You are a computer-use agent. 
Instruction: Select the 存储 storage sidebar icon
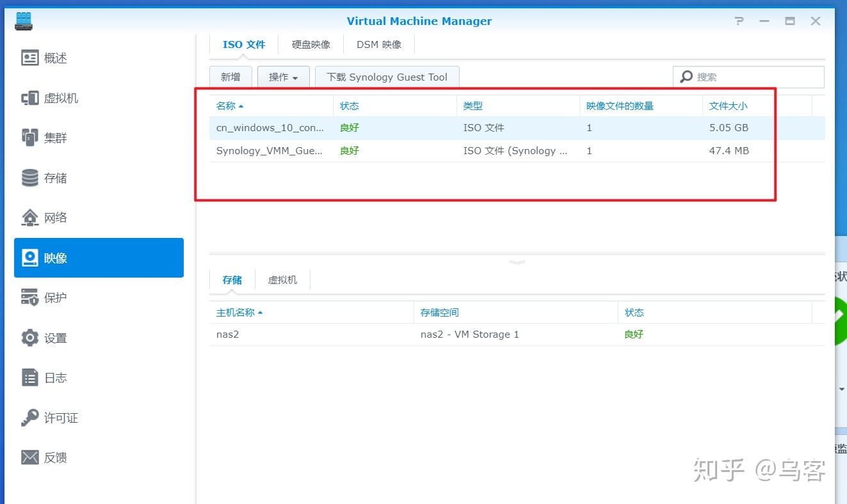click(30, 178)
